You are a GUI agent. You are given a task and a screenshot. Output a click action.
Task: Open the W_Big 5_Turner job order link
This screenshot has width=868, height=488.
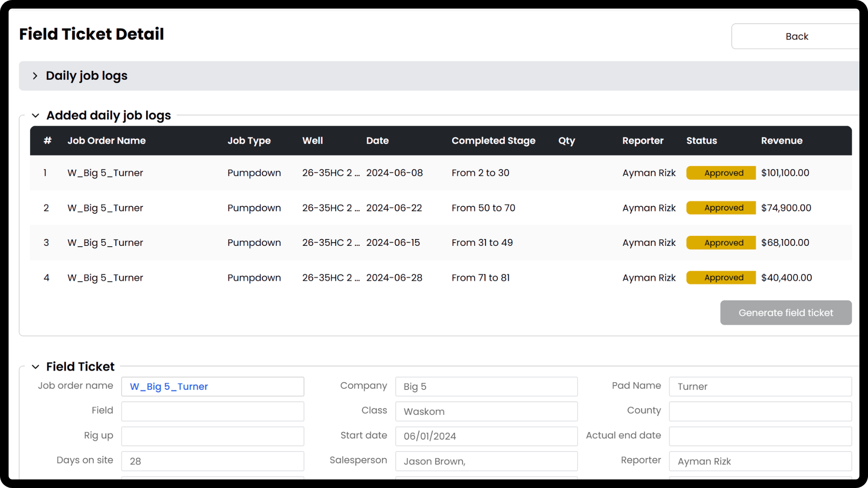pyautogui.click(x=169, y=387)
